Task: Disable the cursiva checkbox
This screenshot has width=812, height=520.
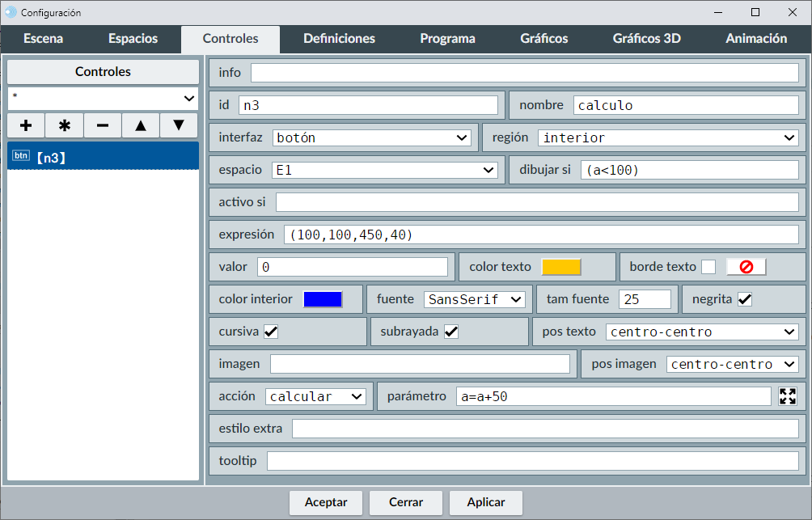Action: tap(271, 332)
